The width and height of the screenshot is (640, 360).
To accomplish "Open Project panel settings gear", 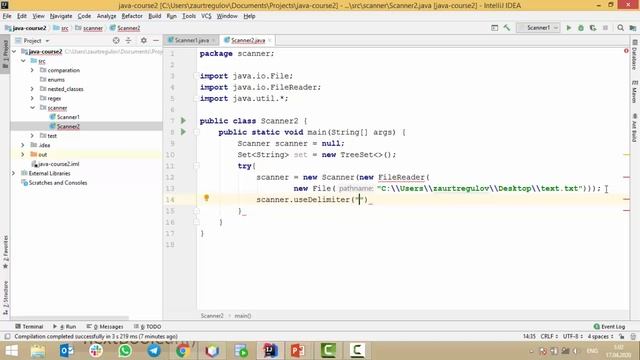I will (x=144, y=40).
